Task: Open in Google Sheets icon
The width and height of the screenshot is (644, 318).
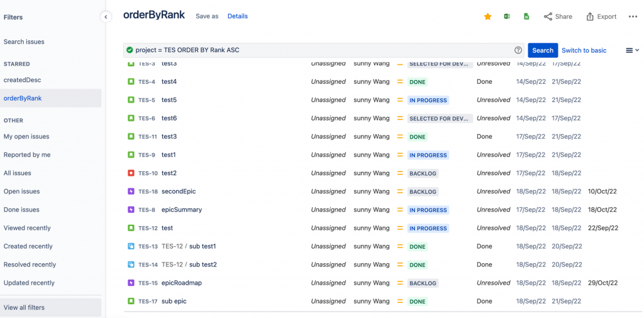Action: click(x=526, y=16)
